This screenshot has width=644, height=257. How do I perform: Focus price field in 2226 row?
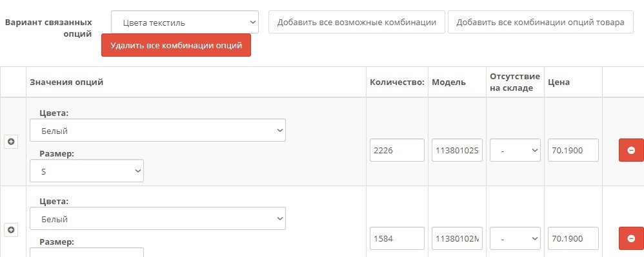[x=573, y=150]
